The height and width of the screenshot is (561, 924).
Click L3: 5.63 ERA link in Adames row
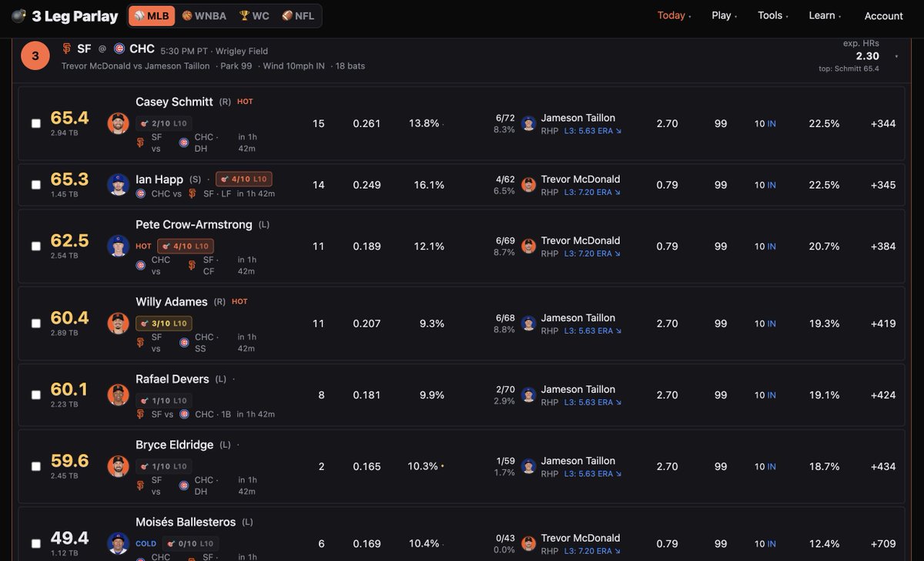[592, 331]
